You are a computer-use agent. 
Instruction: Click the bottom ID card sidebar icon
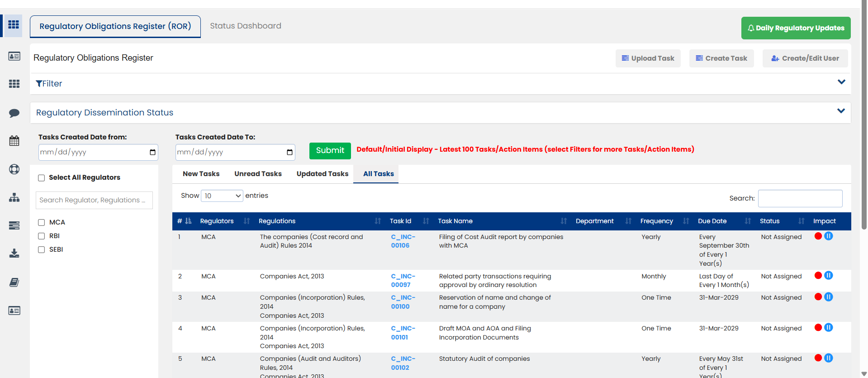pyautogui.click(x=14, y=311)
